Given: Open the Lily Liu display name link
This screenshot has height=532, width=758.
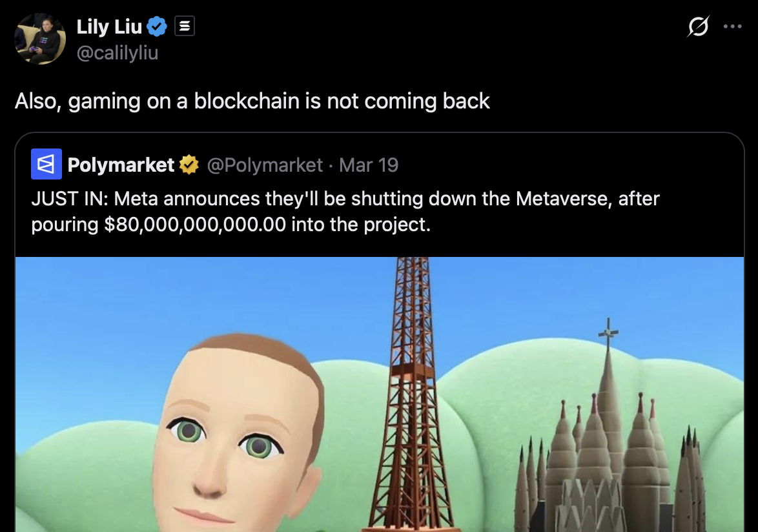Looking at the screenshot, I should pyautogui.click(x=108, y=26).
